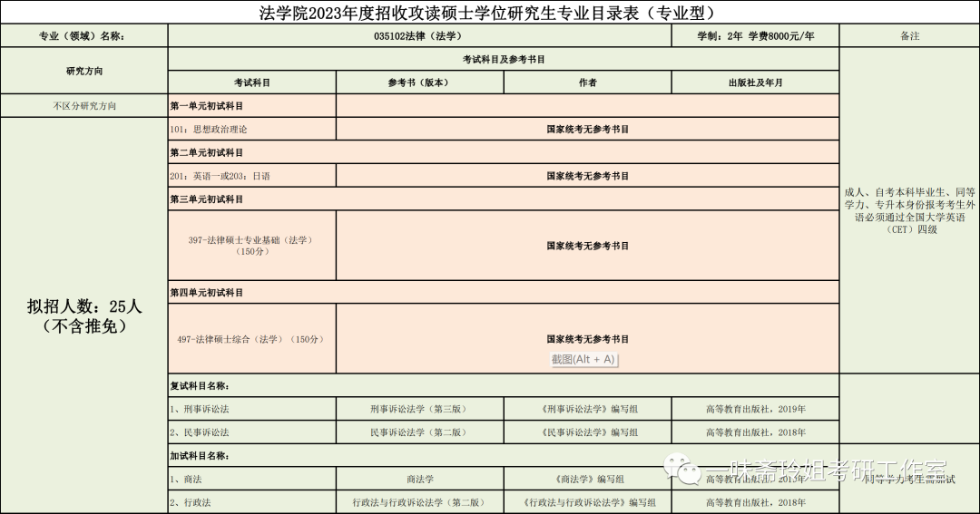Select 高等教育出版社，2018年 in the 民事诉讼法 row
The width and height of the screenshot is (980, 514).
point(756,432)
